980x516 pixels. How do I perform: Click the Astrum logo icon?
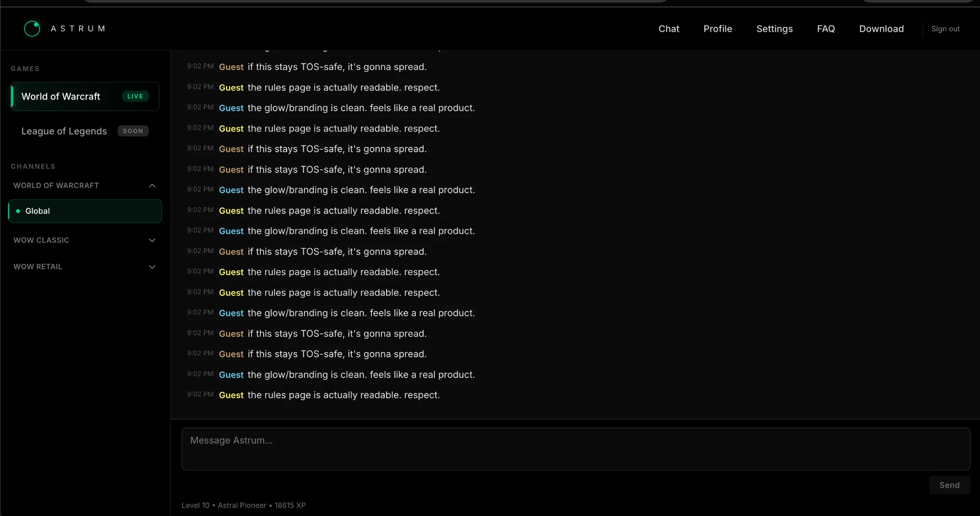[x=32, y=28]
